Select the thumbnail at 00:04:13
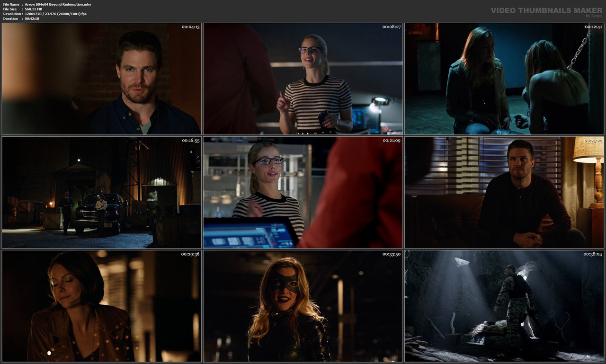This screenshot has width=606, height=364. [102, 79]
